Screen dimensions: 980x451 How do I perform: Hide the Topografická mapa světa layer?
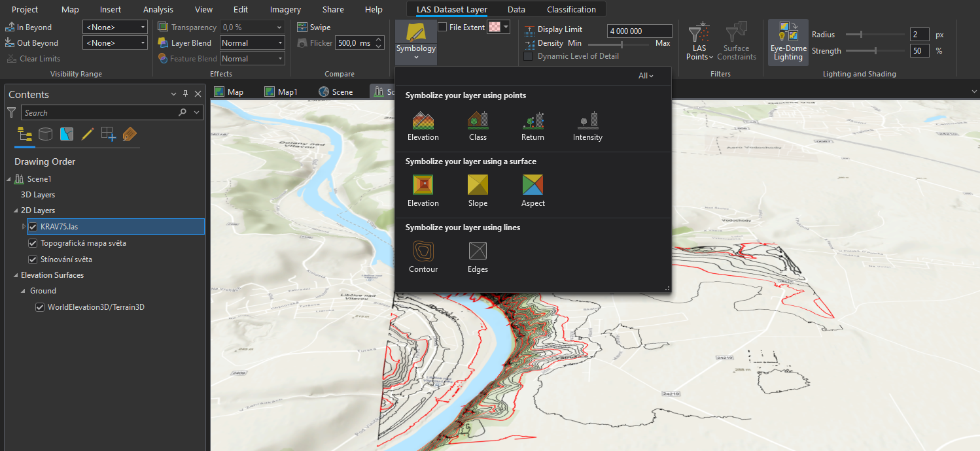33,243
